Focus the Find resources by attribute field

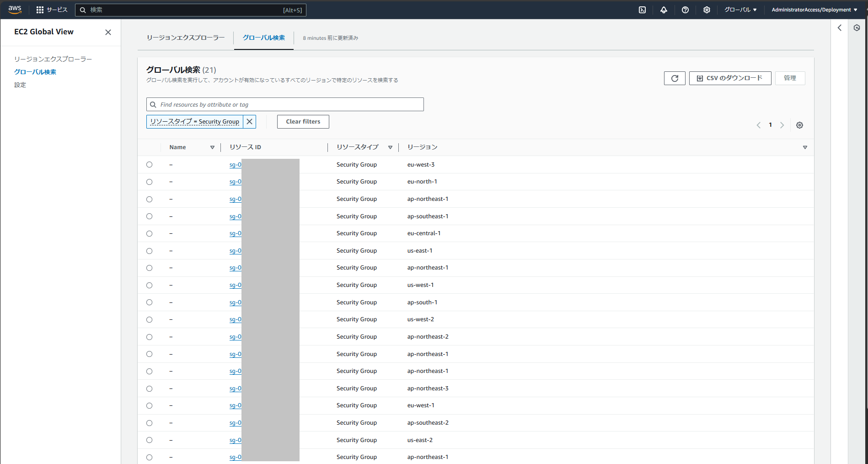(x=285, y=104)
